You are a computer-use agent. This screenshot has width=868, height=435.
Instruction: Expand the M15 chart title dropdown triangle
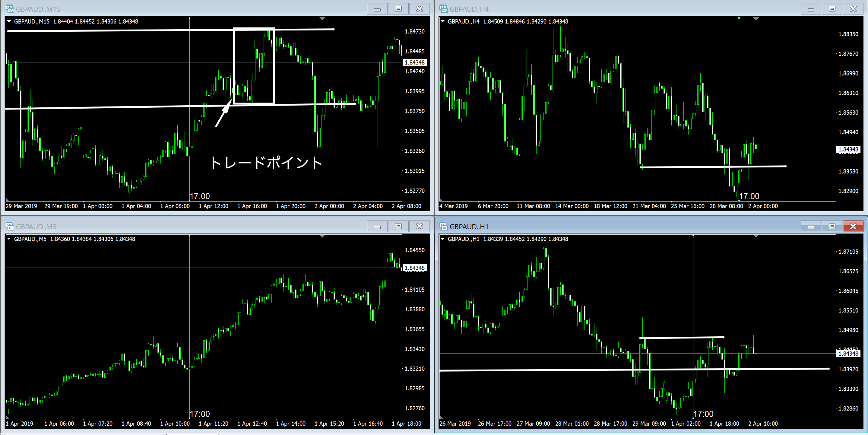(9, 21)
